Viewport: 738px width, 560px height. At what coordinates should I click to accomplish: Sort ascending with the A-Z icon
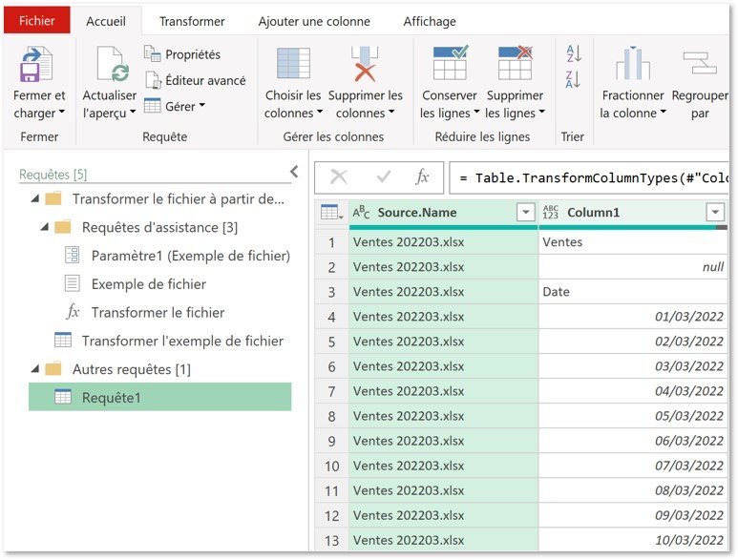573,53
